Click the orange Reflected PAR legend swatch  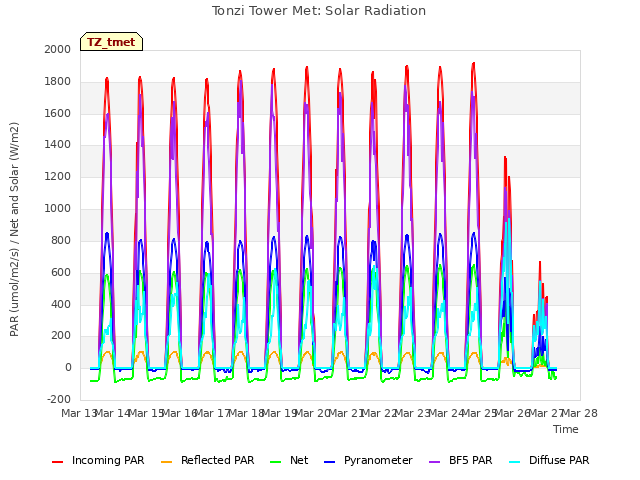tap(167, 462)
